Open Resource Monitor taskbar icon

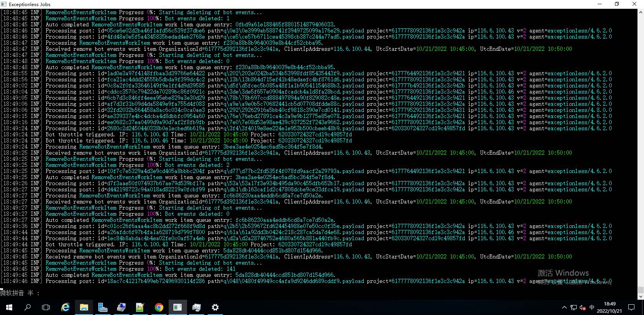click(196, 307)
